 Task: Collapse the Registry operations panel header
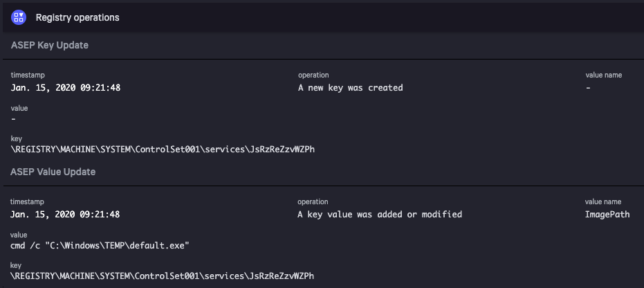point(77,18)
